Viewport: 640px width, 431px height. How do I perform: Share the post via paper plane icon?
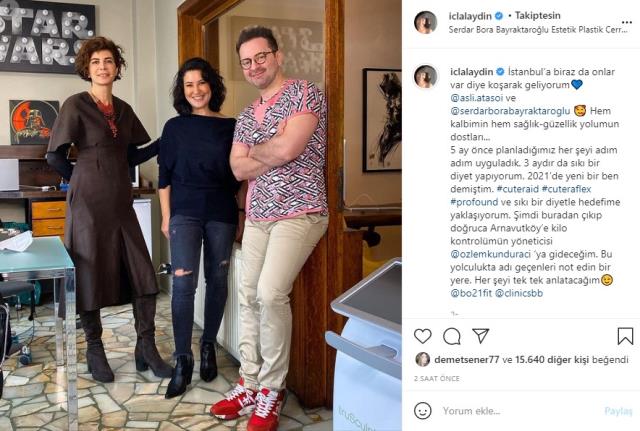coord(480,335)
